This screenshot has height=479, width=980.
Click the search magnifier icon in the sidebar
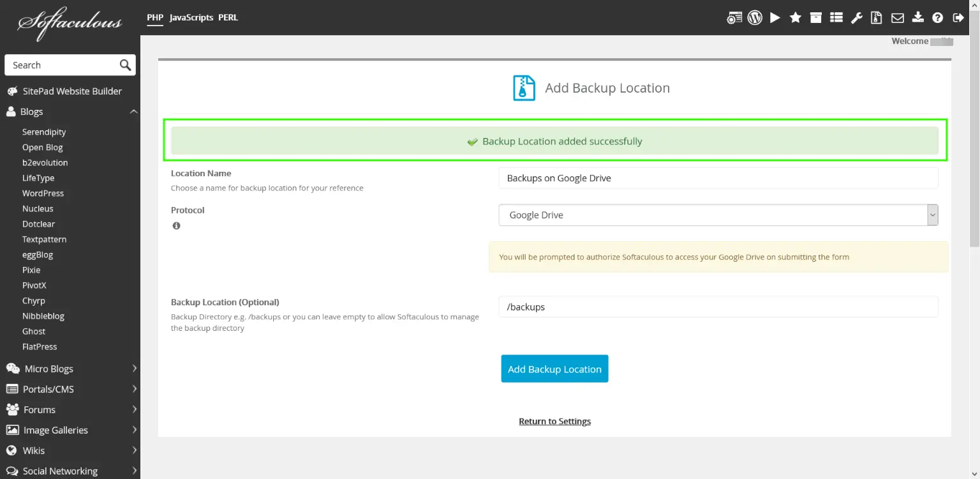coord(124,65)
